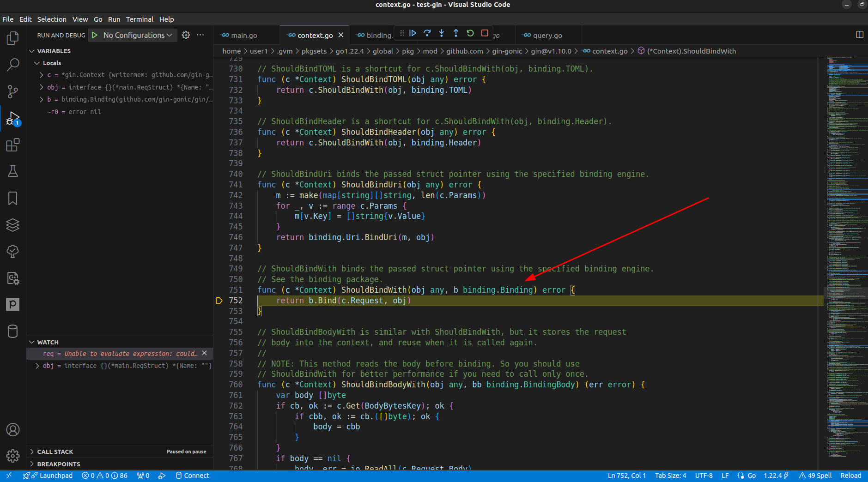
Task: Open the Run and Debug view icon
Action: (13, 119)
